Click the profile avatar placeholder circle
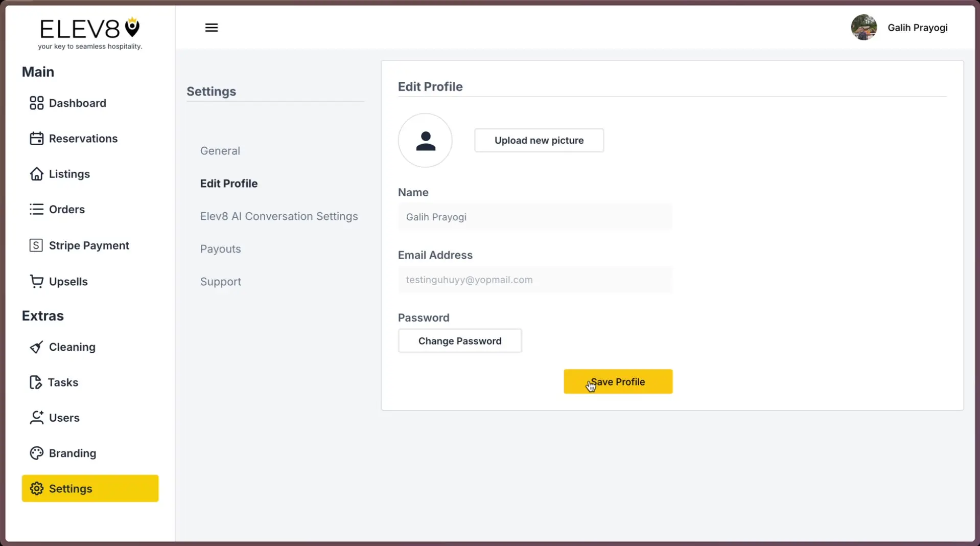The image size is (980, 546). click(x=425, y=140)
